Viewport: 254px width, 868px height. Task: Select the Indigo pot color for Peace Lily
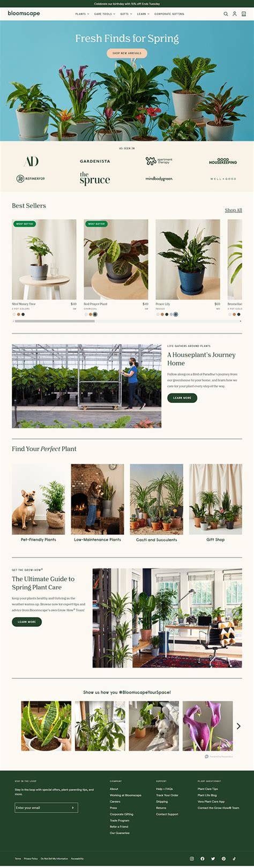pos(175,315)
